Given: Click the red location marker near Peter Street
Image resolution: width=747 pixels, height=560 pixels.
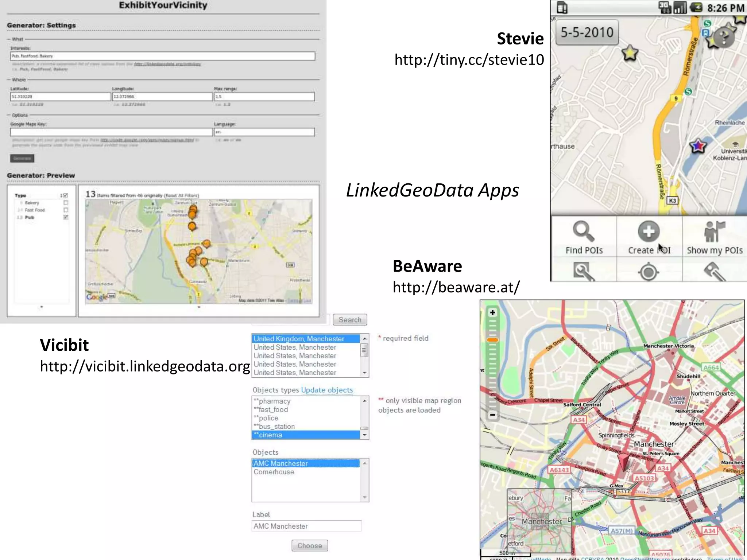Looking at the screenshot, I should click(x=624, y=462).
